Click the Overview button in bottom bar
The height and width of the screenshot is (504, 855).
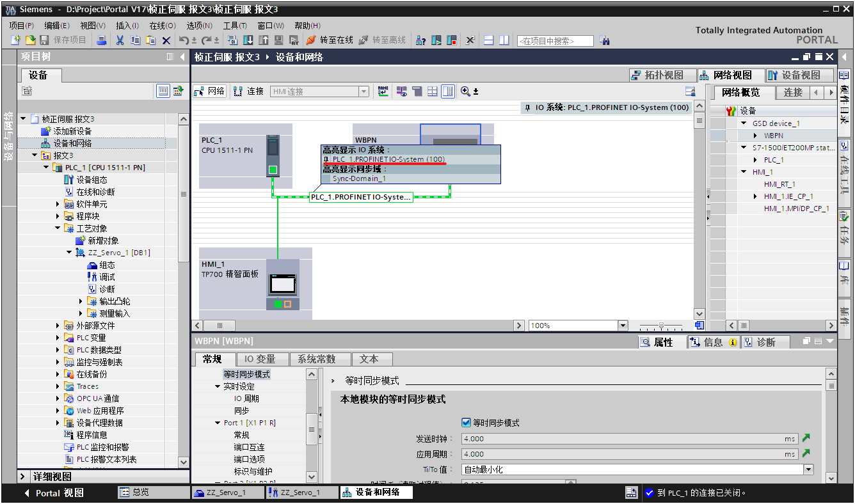pos(153,492)
